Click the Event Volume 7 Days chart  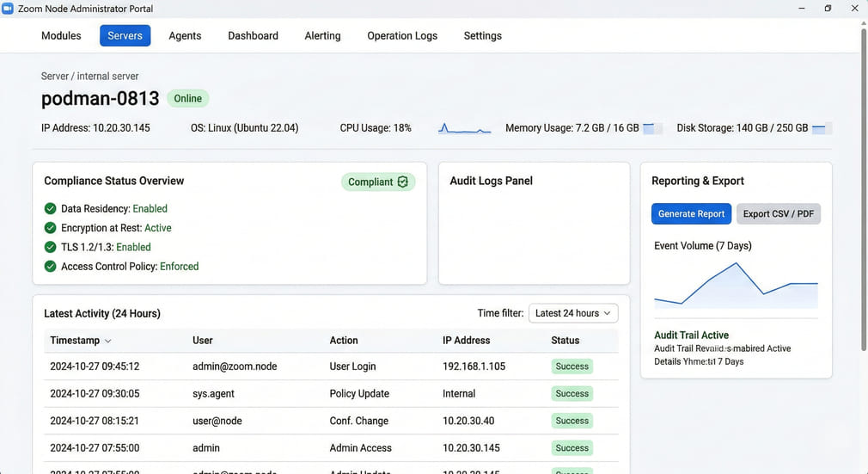tap(736, 285)
